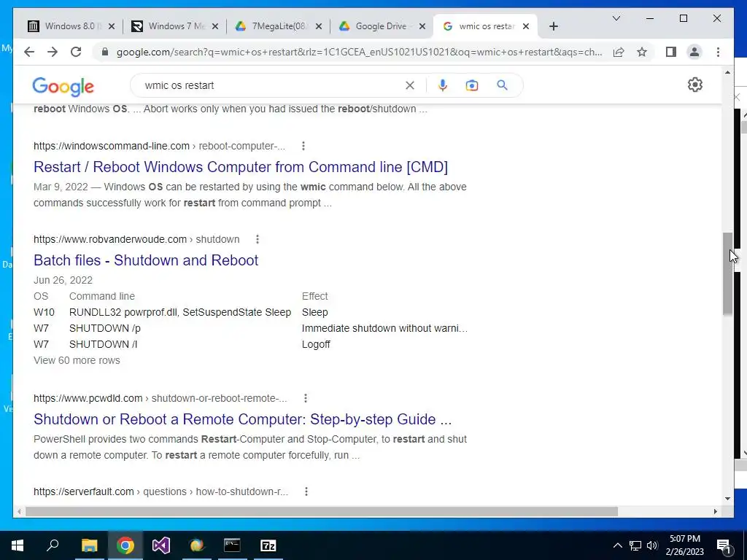Open the tab search chevron

616,18
